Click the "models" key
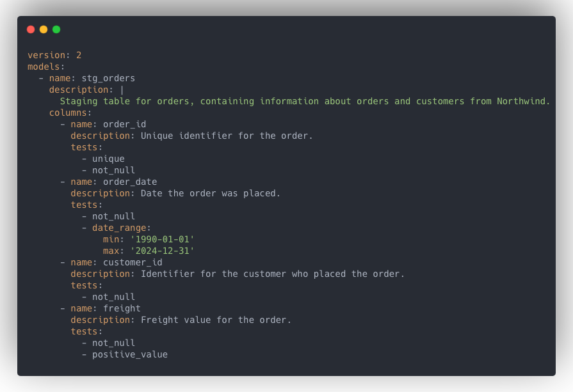The height and width of the screenshot is (392, 573). tap(43, 67)
